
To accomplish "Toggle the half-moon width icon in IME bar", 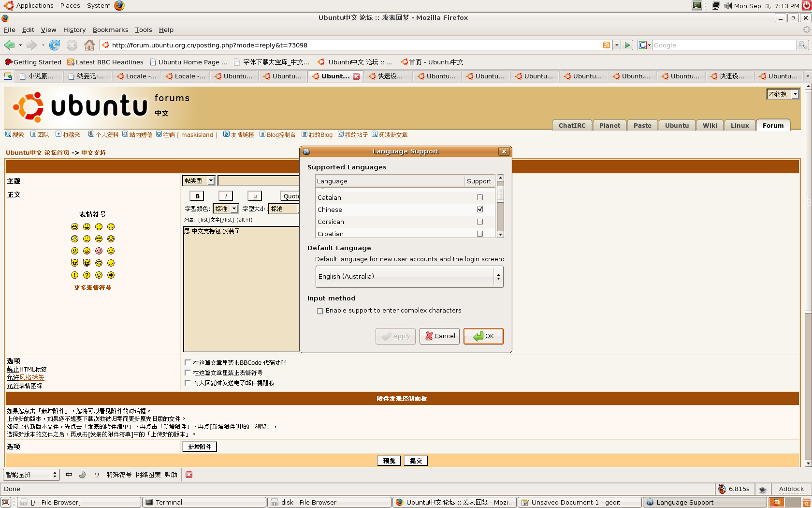I will 82,475.
